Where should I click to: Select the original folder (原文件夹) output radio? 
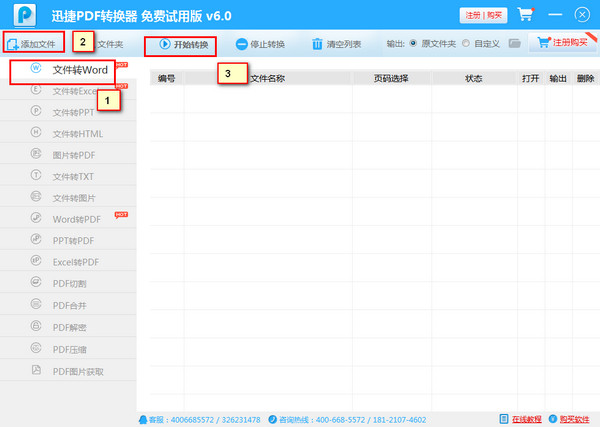(413, 43)
